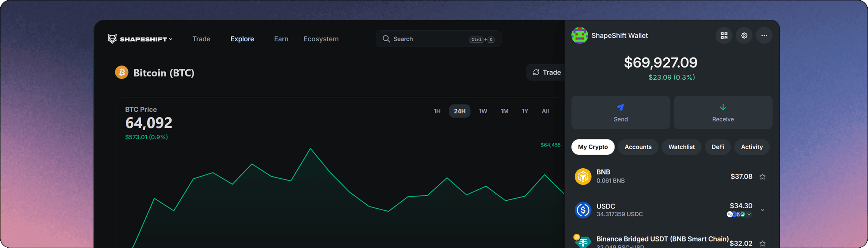Screen dimensions: 868x248
Task: Switch to the DeFi tab
Action: pyautogui.click(x=718, y=147)
